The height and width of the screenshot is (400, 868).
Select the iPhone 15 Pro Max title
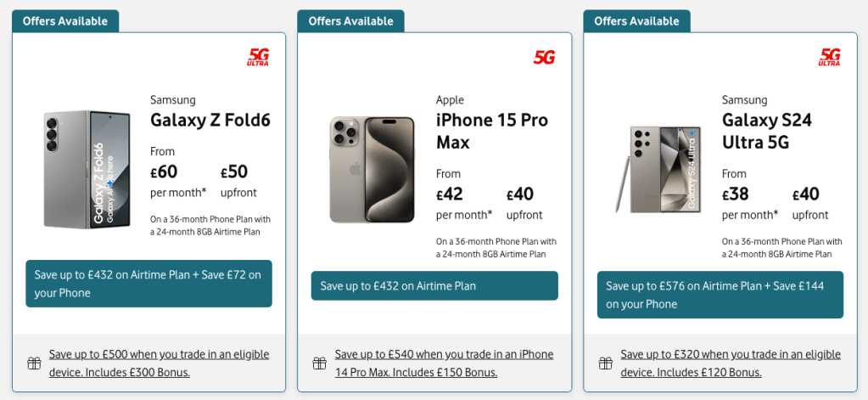[x=492, y=130]
